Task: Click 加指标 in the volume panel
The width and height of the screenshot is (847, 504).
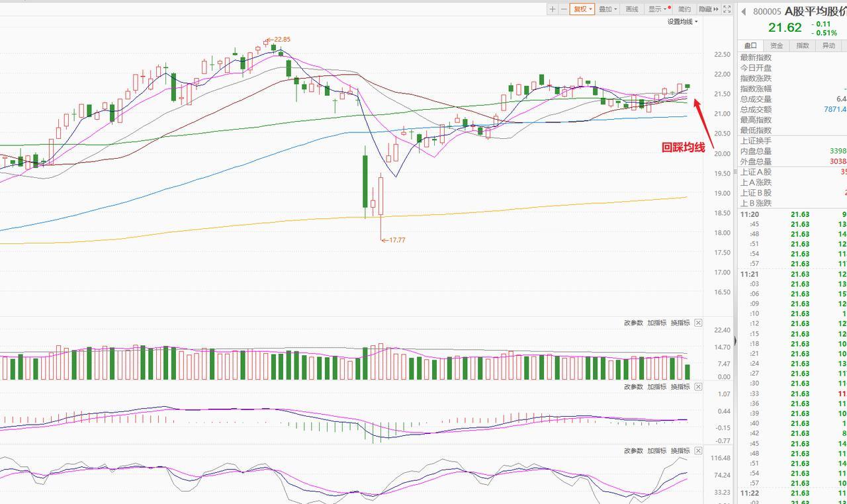Action: click(656, 323)
